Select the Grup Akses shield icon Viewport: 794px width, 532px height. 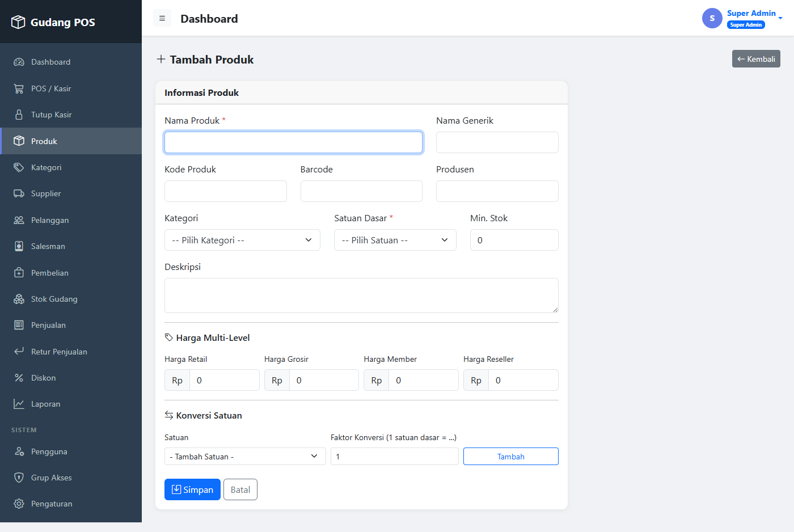19,478
